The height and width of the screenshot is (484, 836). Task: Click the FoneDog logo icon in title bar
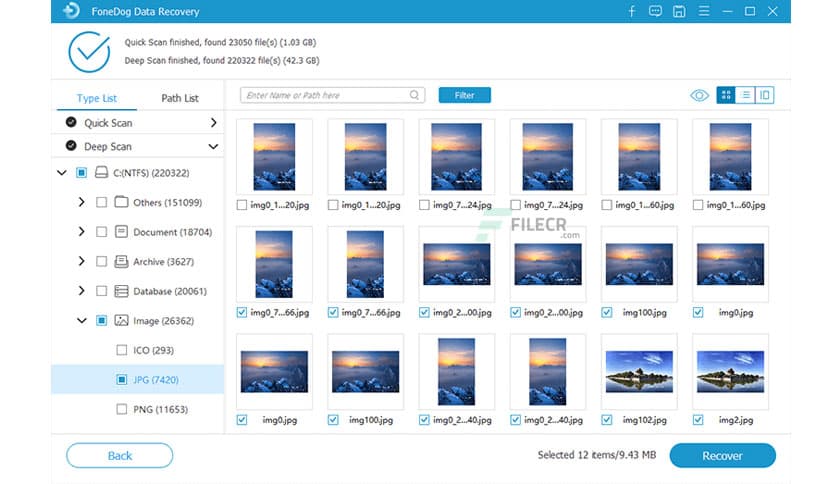click(x=71, y=11)
